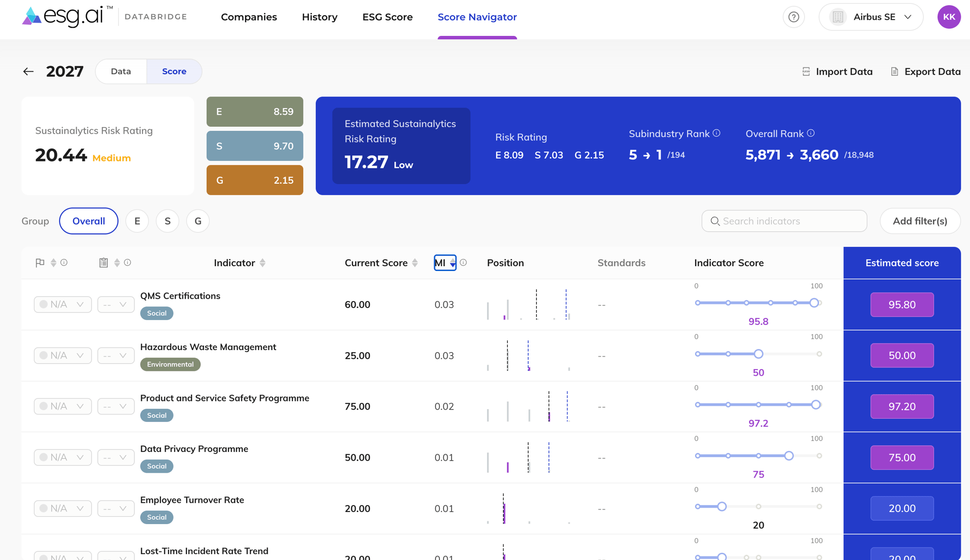Click the info icon beside Overall Rank
970x560 pixels.
tap(810, 133)
